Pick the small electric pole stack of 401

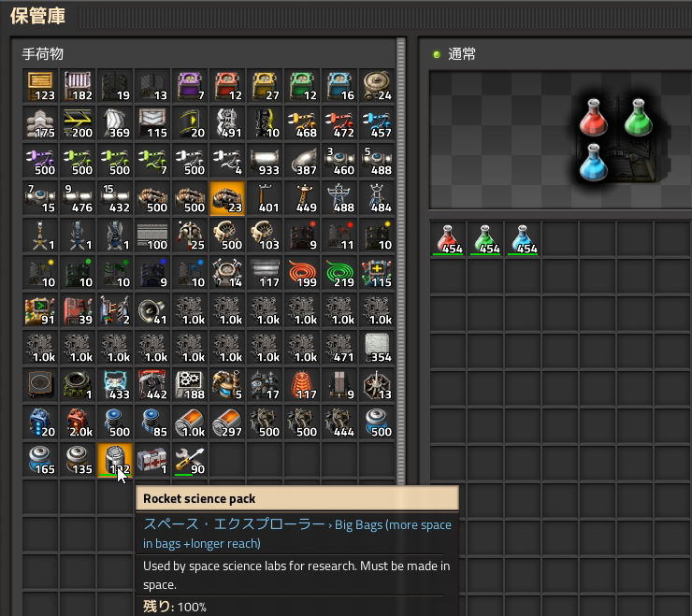(x=265, y=198)
